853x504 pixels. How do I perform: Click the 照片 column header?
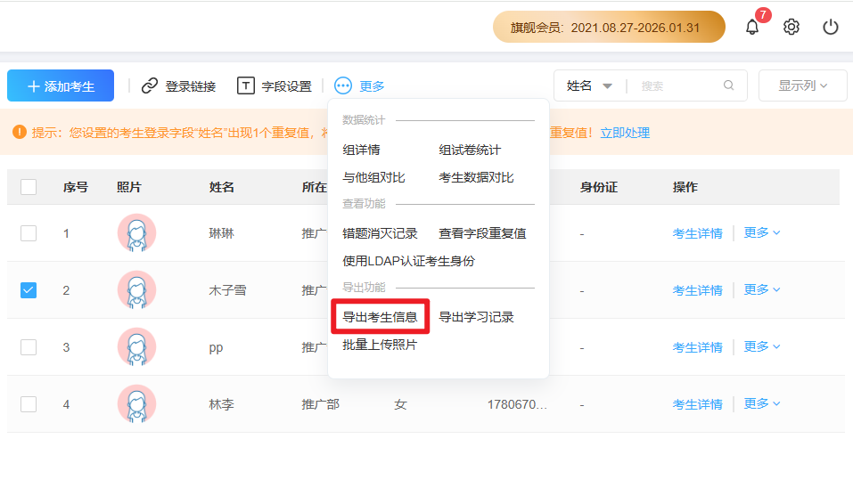click(x=129, y=187)
